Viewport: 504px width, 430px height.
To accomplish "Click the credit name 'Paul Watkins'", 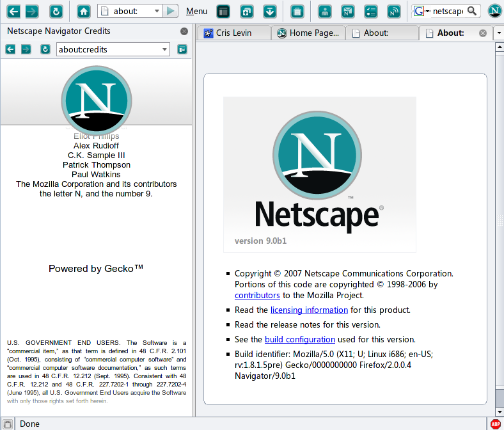I will coord(96,174).
